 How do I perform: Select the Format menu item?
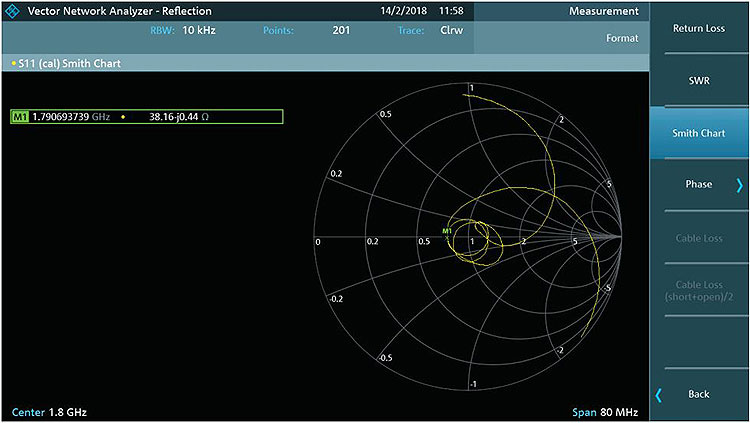[621, 37]
